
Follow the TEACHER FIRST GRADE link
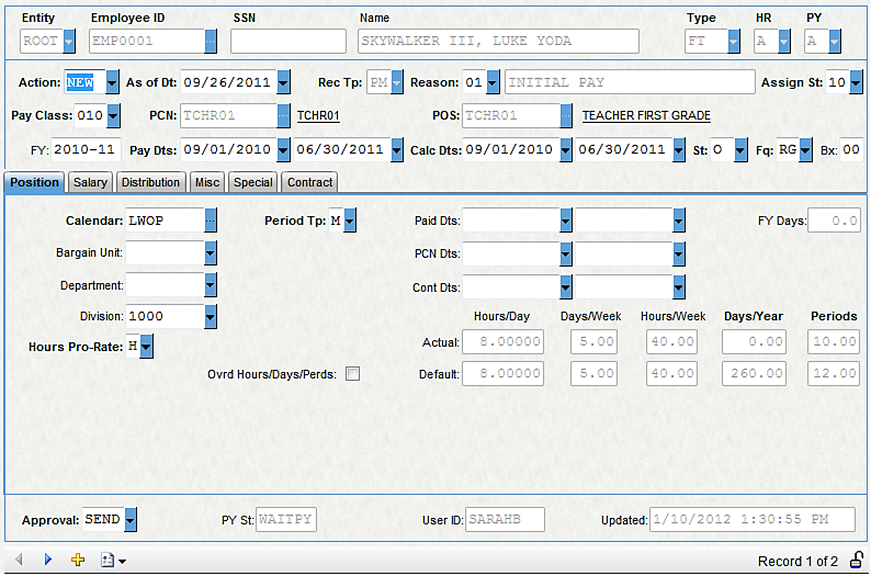click(646, 116)
